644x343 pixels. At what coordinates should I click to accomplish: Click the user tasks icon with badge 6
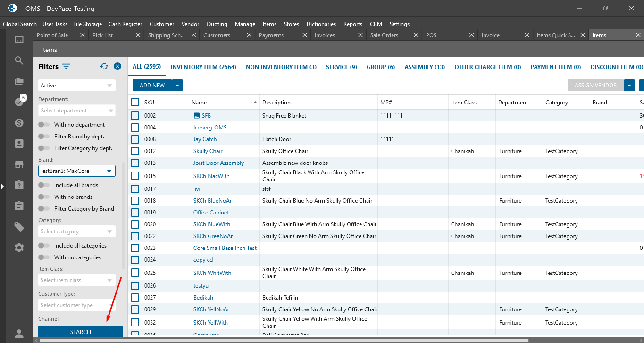[19, 102]
